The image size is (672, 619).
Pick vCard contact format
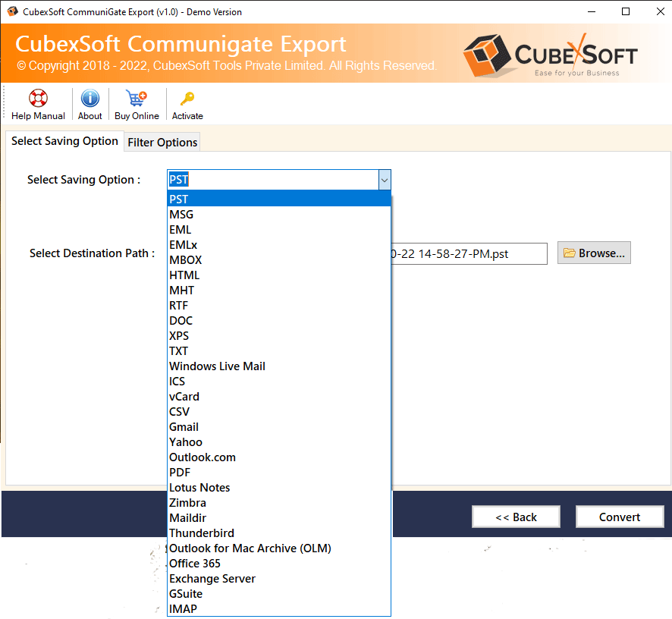coord(279,397)
